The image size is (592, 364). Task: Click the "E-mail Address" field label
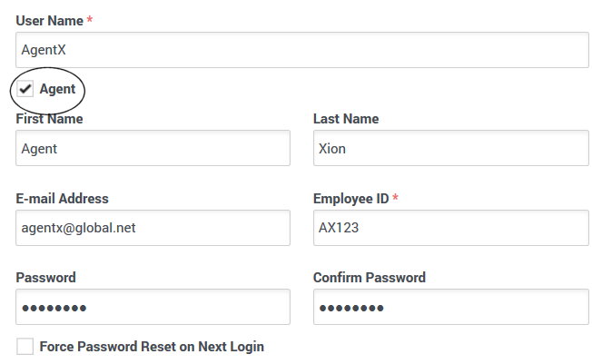pos(62,199)
